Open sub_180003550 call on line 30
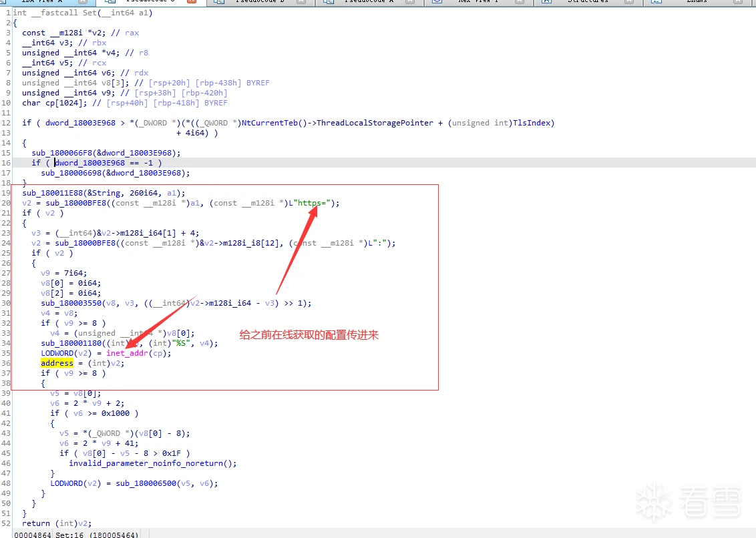The height and width of the screenshot is (538, 756). click(x=71, y=303)
